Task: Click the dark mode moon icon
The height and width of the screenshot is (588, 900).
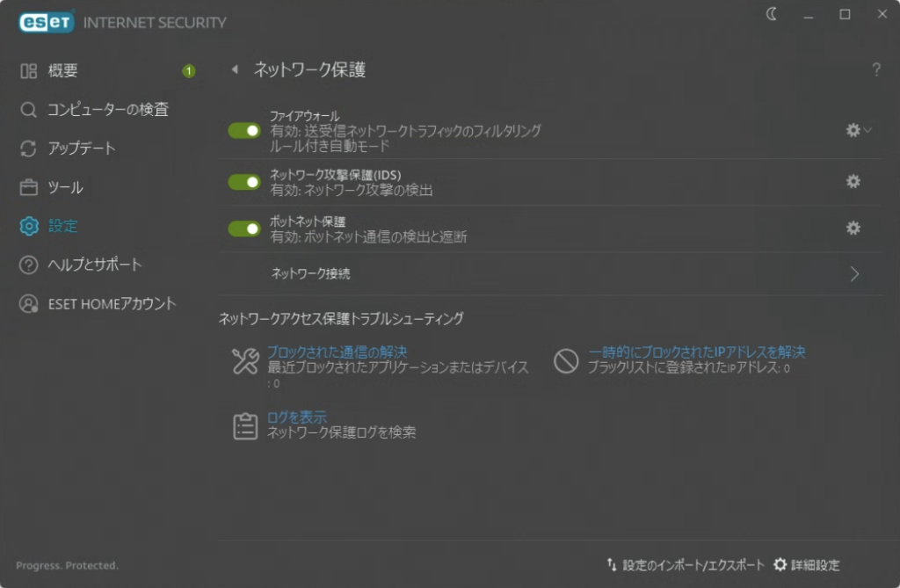Action: (x=772, y=14)
